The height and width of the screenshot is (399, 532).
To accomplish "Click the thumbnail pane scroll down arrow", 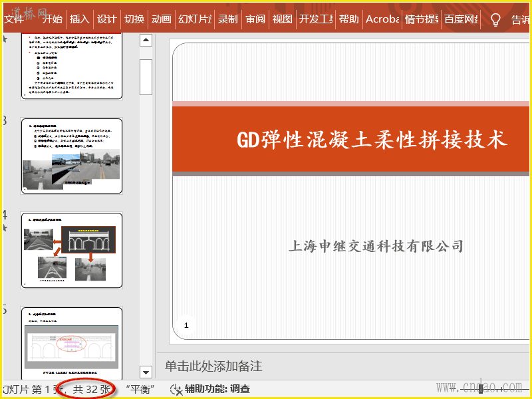I will tap(146, 372).
